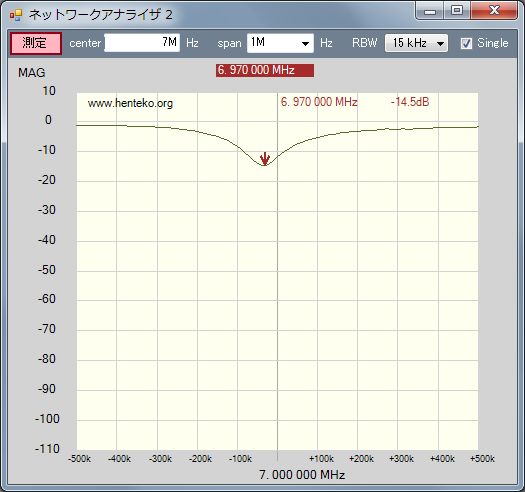The height and width of the screenshot is (492, 525).
Task: Click the vertical center line on the graph
Action: click(x=277, y=271)
